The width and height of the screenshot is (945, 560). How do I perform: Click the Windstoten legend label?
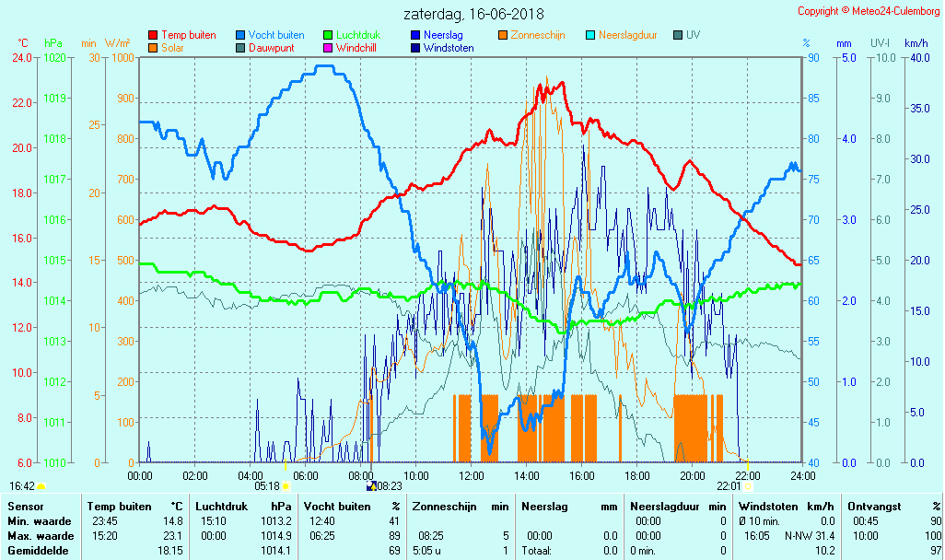coord(449,48)
